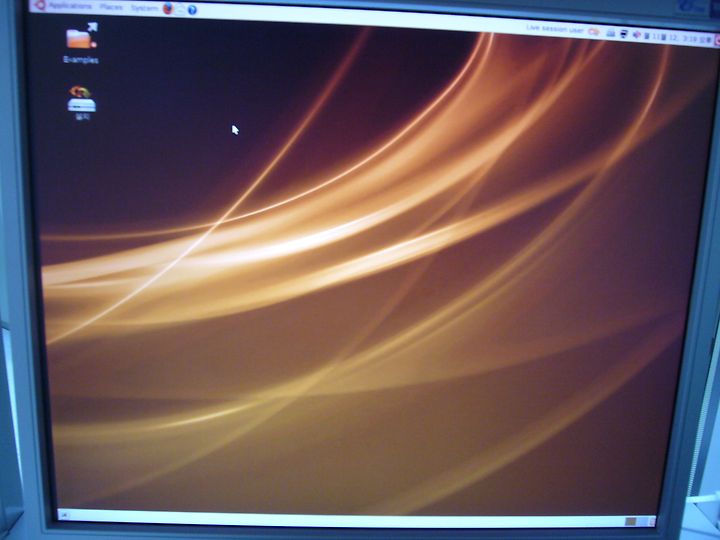Open the volume control icon
This screenshot has width=720, height=540.
[x=636, y=35]
